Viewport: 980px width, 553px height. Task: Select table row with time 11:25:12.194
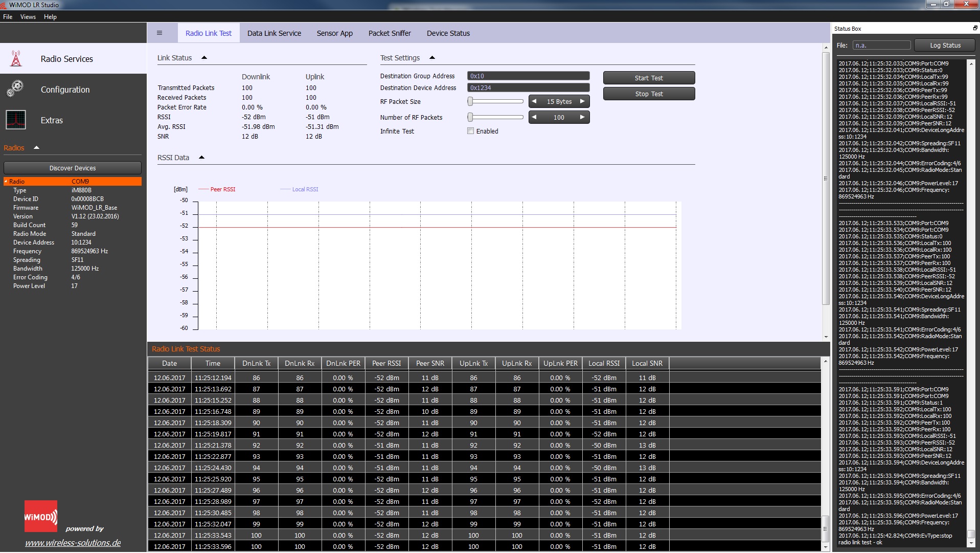coord(484,378)
